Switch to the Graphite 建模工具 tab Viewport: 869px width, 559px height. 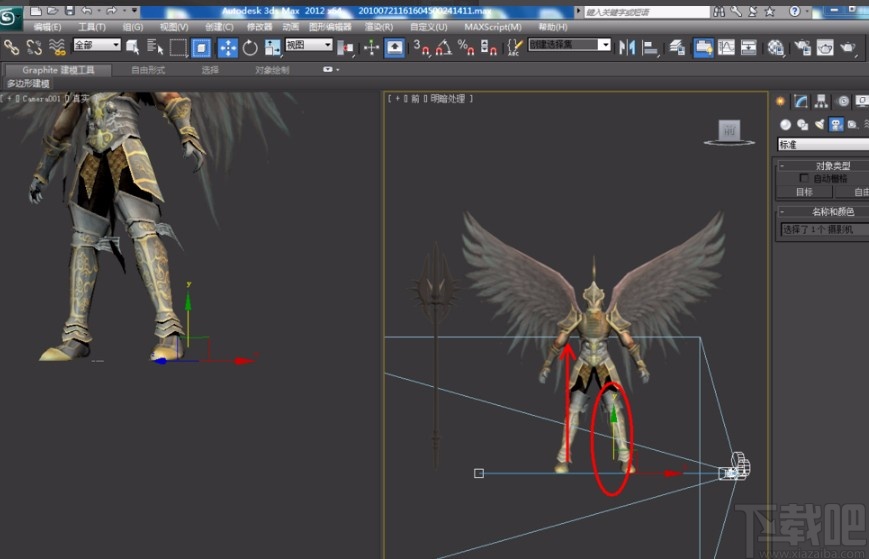[58, 70]
